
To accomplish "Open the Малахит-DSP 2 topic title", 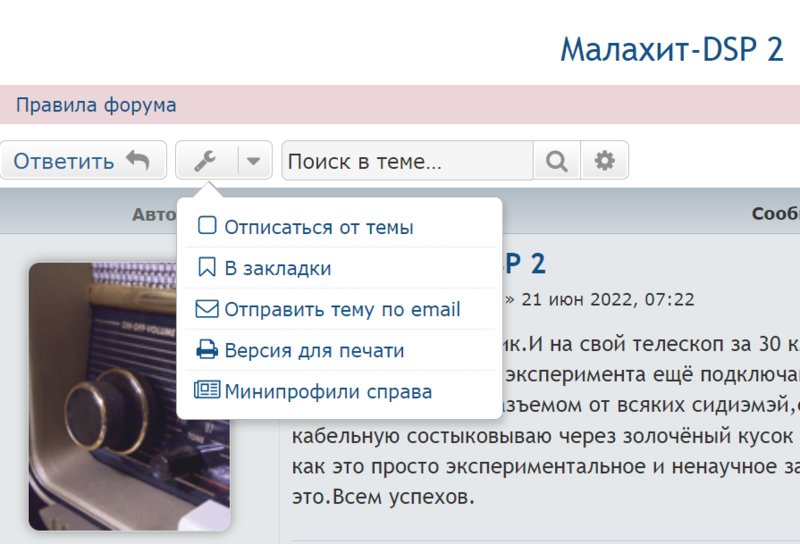I will (671, 50).
